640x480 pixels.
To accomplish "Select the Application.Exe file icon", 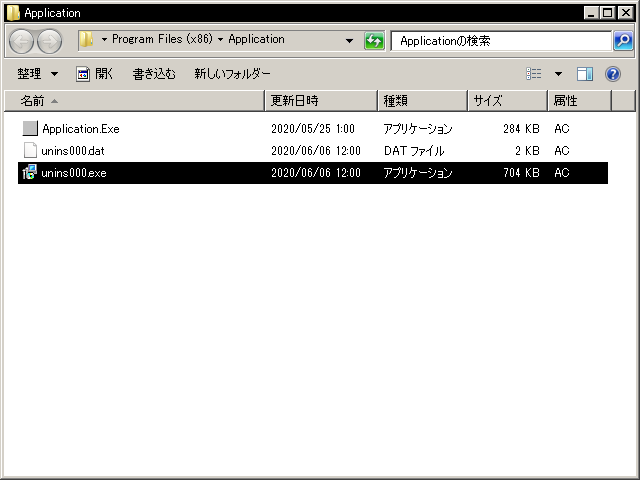I will [29, 129].
